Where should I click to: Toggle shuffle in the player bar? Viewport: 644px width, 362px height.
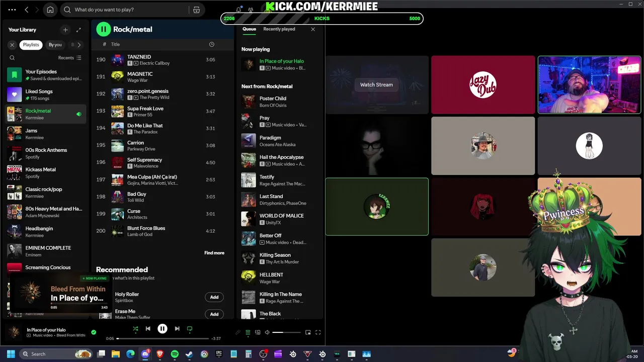point(135,329)
